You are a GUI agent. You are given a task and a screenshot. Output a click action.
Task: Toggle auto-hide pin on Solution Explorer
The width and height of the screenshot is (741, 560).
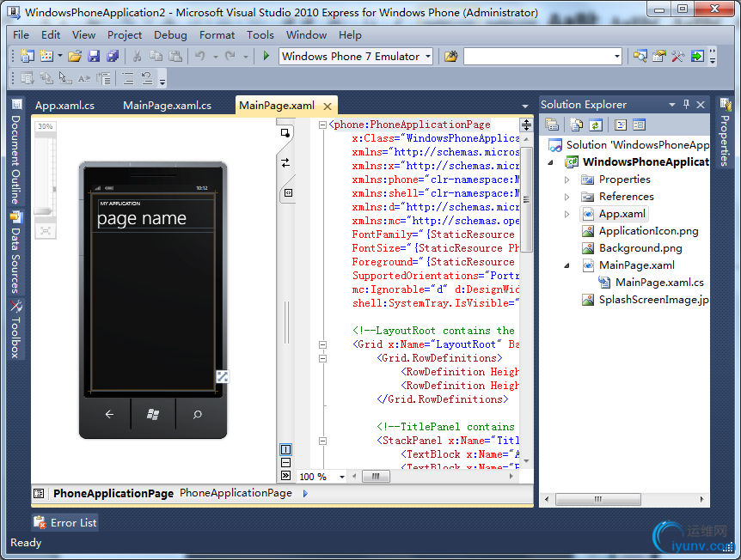[686, 104]
